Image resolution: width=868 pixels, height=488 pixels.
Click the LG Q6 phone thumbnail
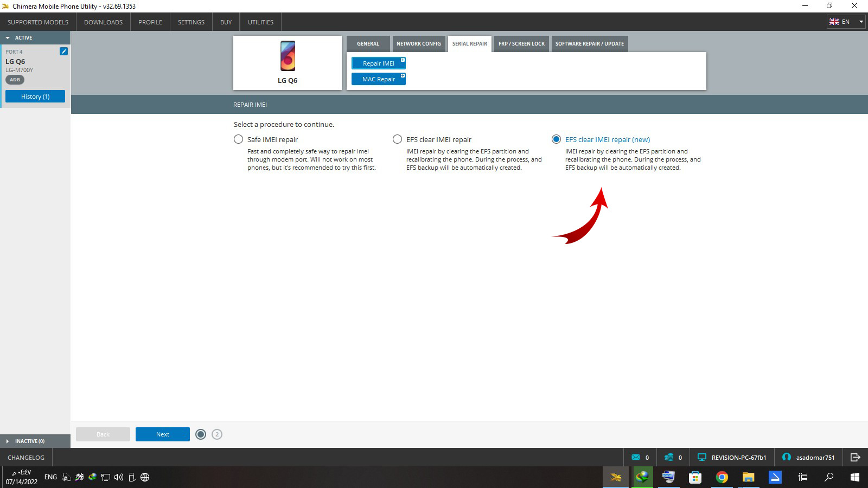pyautogui.click(x=288, y=56)
